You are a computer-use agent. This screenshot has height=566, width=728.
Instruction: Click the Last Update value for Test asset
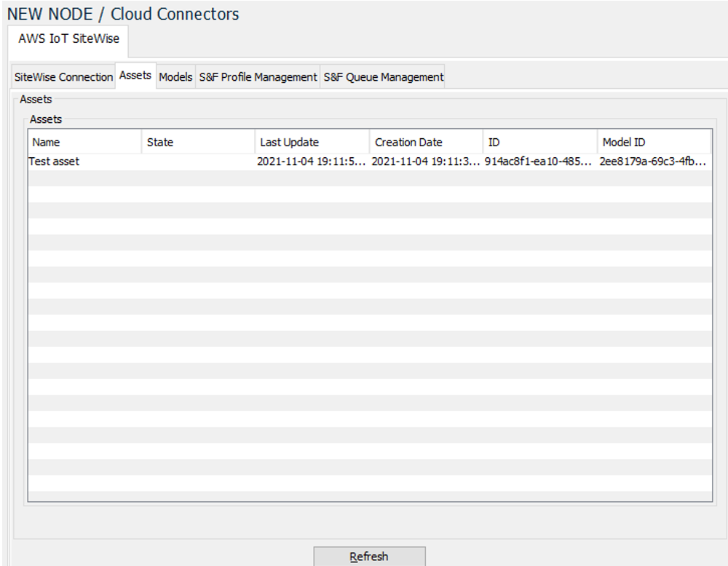pos(312,162)
